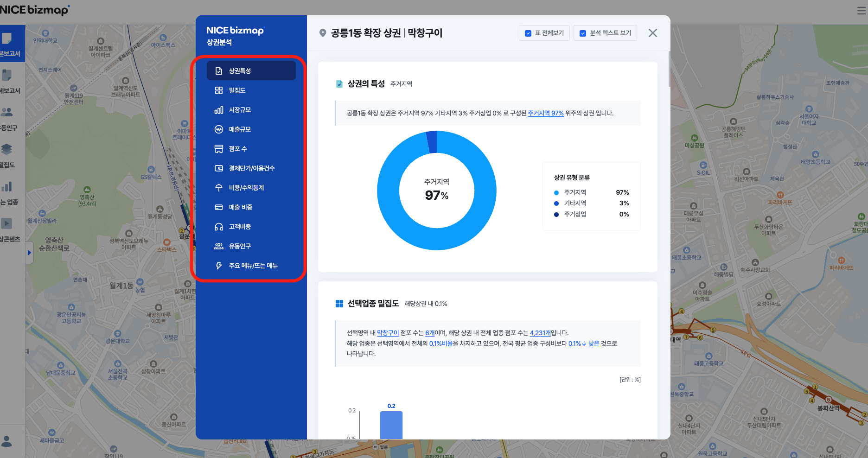Click the 밀집도 layers icon in left rail
The image size is (868, 458).
[7, 149]
